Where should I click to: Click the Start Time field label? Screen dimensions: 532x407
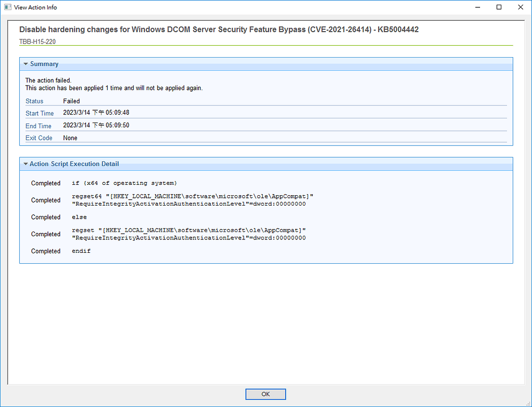(40, 113)
